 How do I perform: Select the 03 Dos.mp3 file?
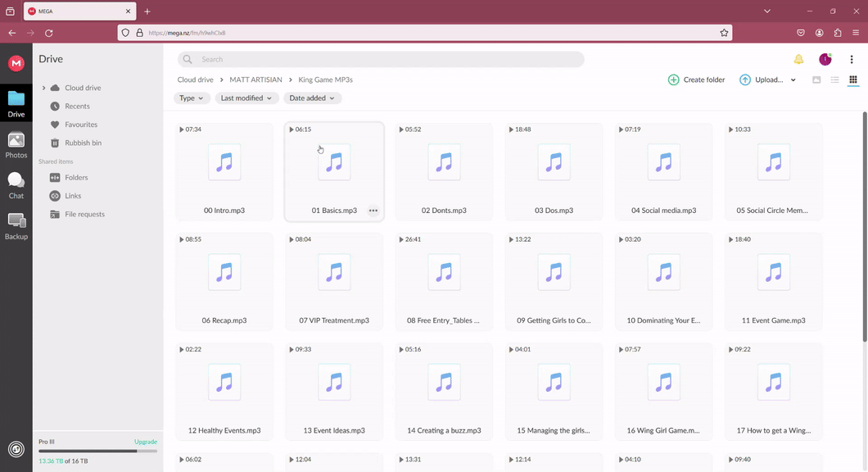pyautogui.click(x=554, y=172)
